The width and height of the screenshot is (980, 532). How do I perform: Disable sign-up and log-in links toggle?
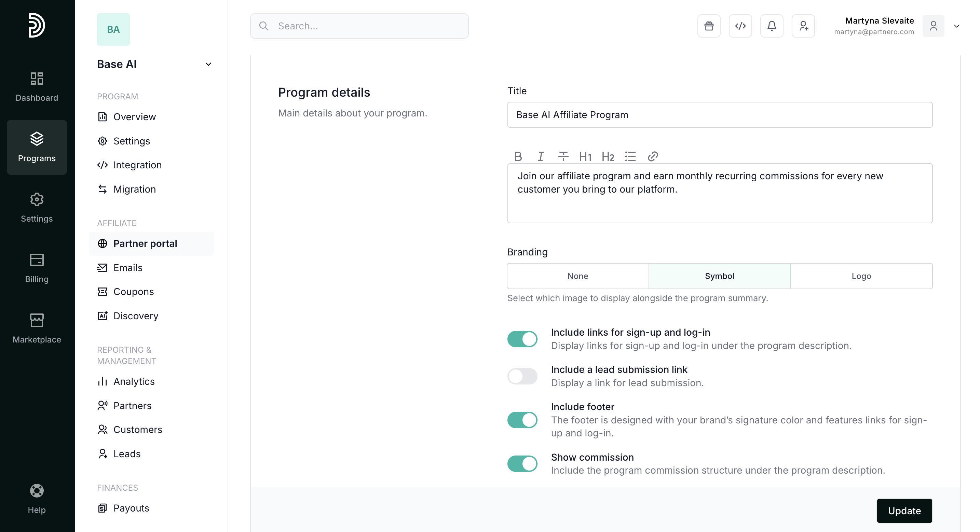tap(522, 339)
